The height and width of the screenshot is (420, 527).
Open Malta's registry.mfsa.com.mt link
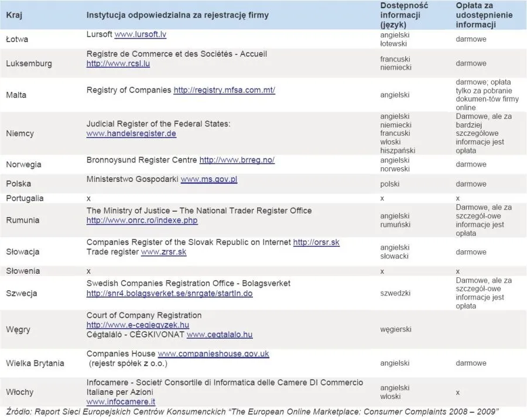[224, 90]
